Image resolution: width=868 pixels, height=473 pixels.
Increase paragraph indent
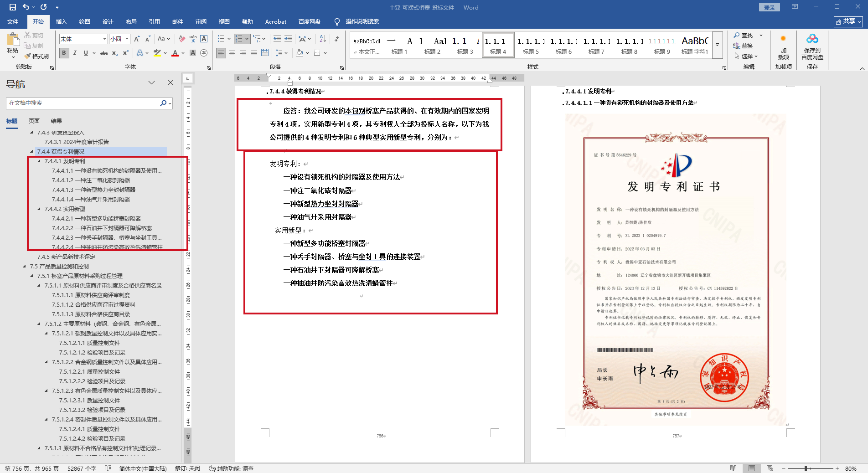288,39
